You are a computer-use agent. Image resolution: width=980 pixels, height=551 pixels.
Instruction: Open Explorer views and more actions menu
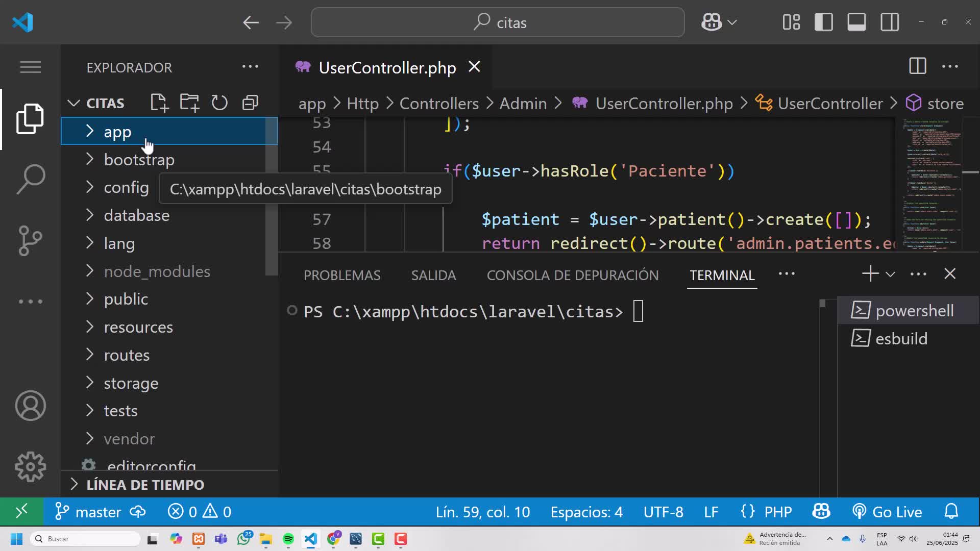point(250,67)
